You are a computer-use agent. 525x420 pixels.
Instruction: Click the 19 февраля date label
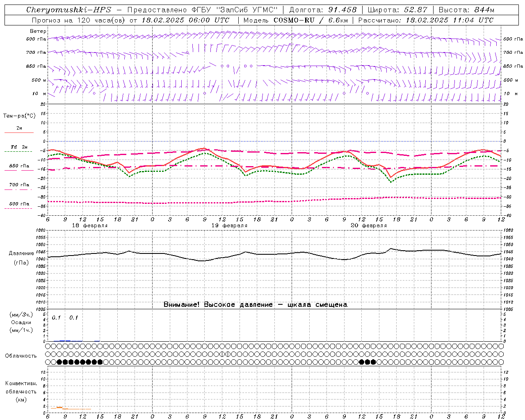(x=229, y=226)
